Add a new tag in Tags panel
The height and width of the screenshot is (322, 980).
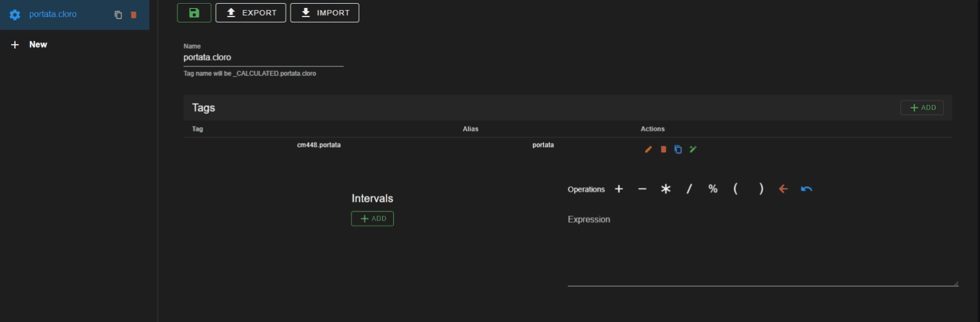click(922, 108)
